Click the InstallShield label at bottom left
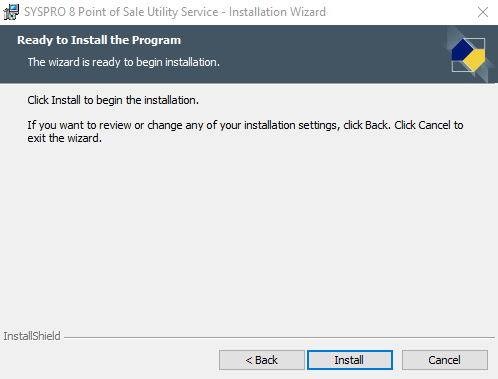 [x=32, y=336]
